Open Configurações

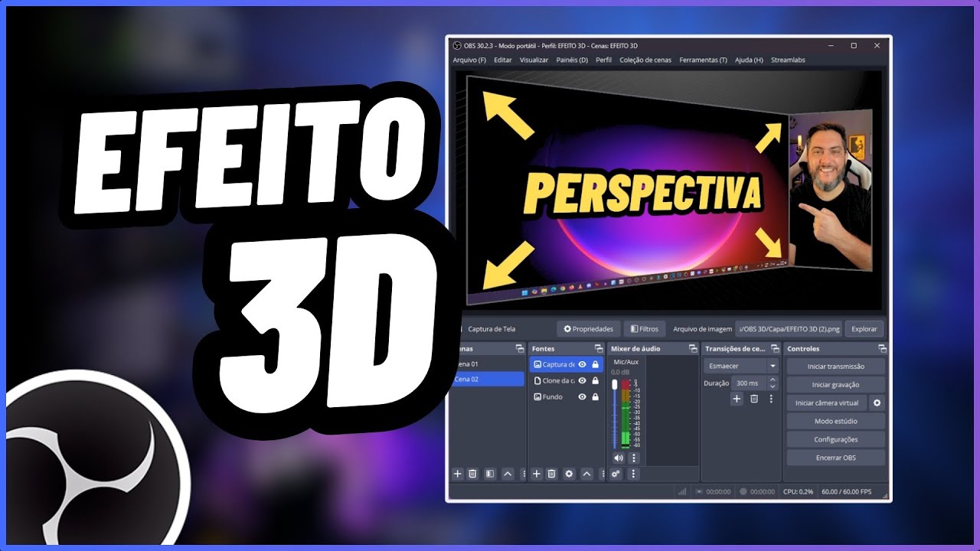[x=835, y=439]
